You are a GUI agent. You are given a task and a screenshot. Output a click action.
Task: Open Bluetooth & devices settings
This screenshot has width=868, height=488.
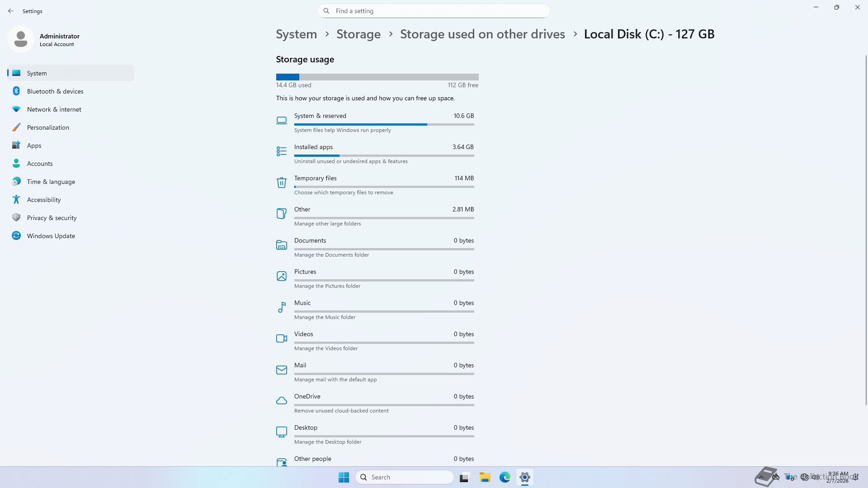[55, 91]
